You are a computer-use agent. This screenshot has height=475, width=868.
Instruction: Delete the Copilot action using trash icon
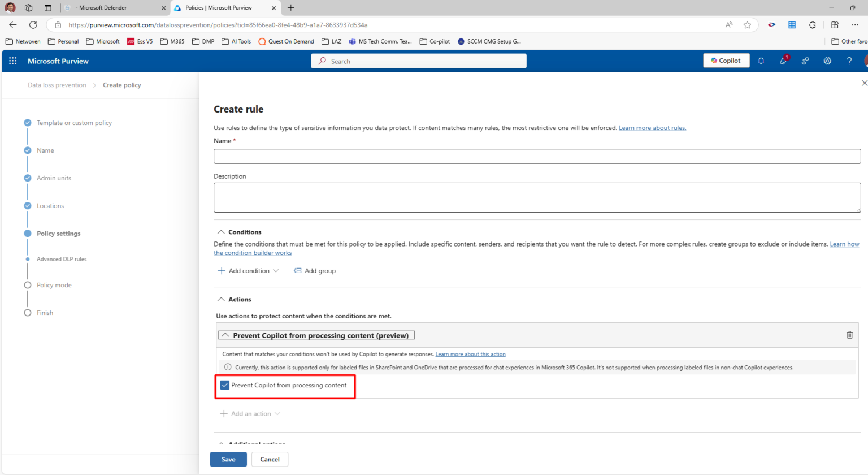[x=849, y=335]
